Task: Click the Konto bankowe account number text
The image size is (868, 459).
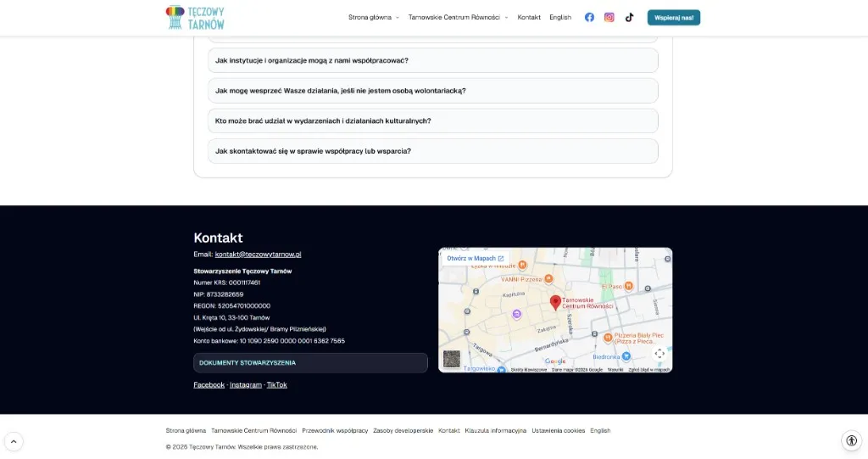Action: (x=269, y=341)
